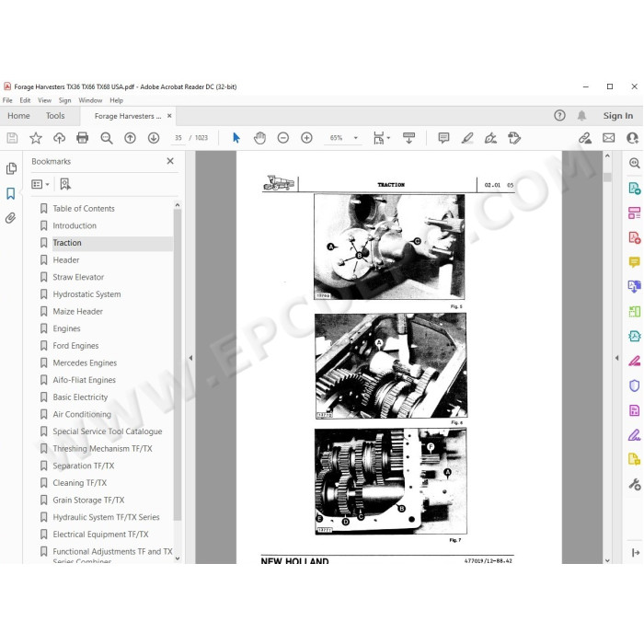The width and height of the screenshot is (644, 644).
Task: Zoom out with minus circle
Action: point(283,138)
